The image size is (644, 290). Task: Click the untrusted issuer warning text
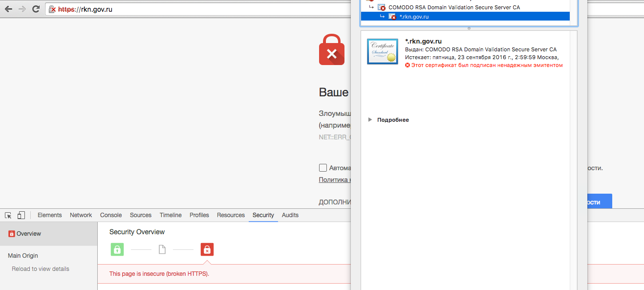487,65
